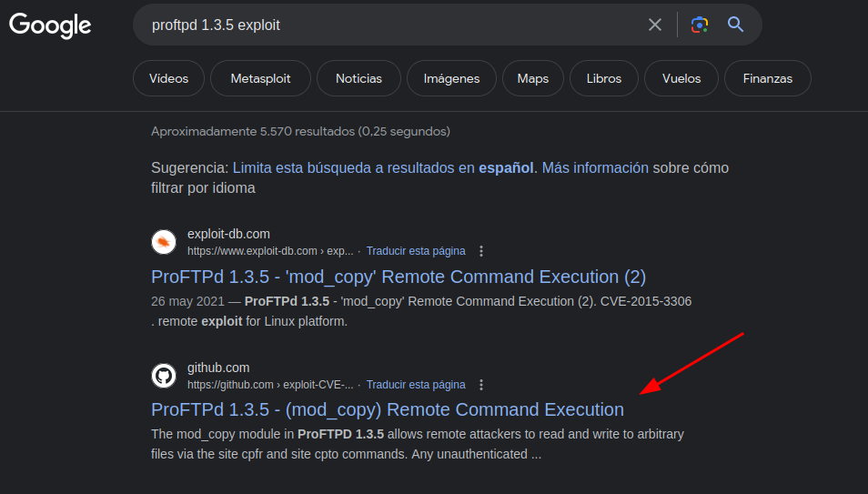Click the exploit-db.com site name

(228, 234)
